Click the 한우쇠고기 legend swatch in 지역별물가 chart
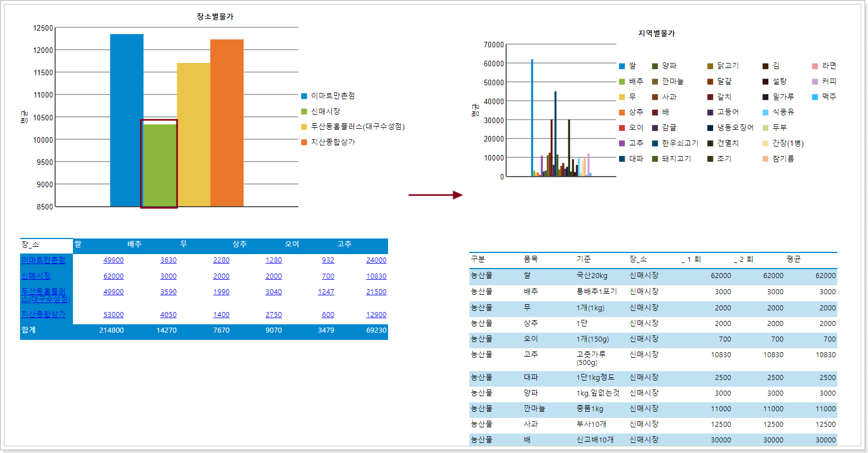 click(655, 143)
